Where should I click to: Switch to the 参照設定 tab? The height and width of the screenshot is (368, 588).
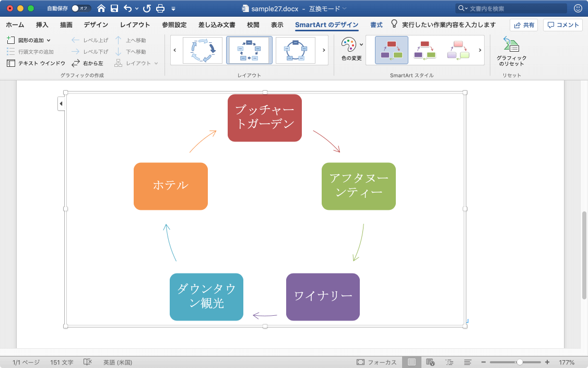pyautogui.click(x=174, y=25)
